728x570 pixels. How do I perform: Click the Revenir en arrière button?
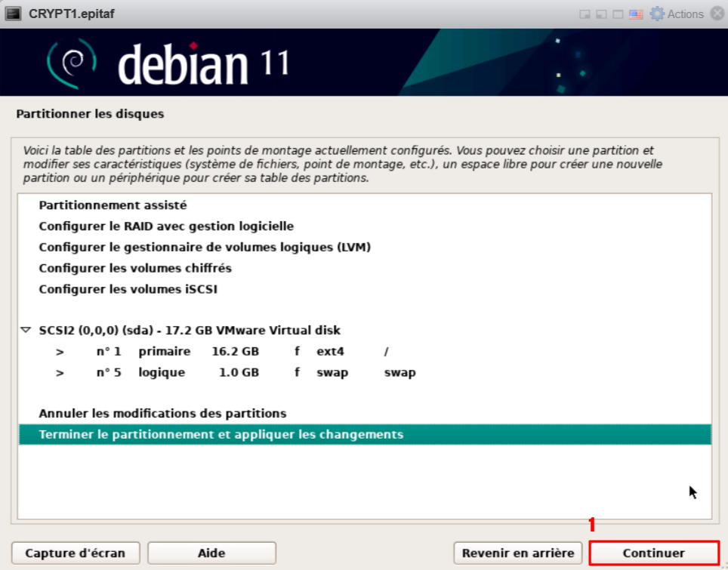tap(518, 553)
